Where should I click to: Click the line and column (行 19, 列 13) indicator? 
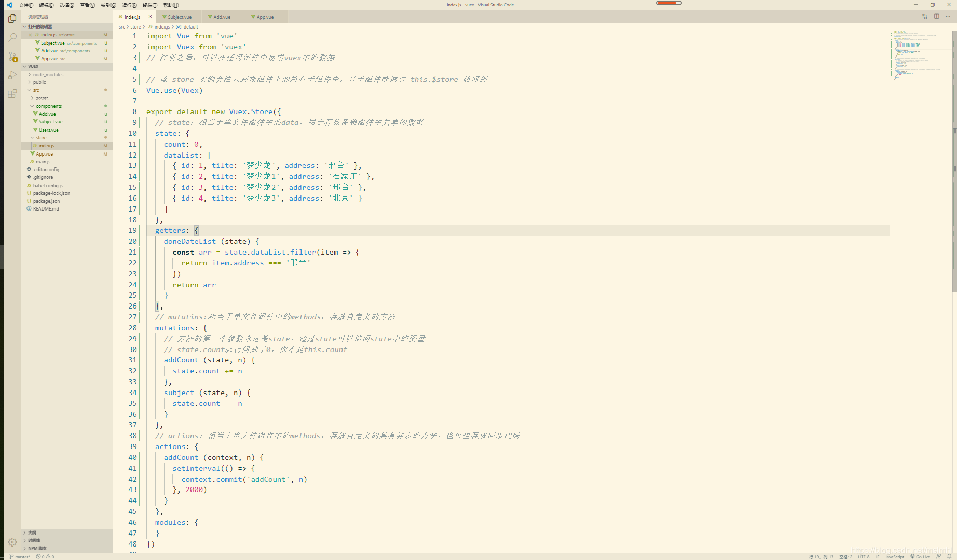821,556
